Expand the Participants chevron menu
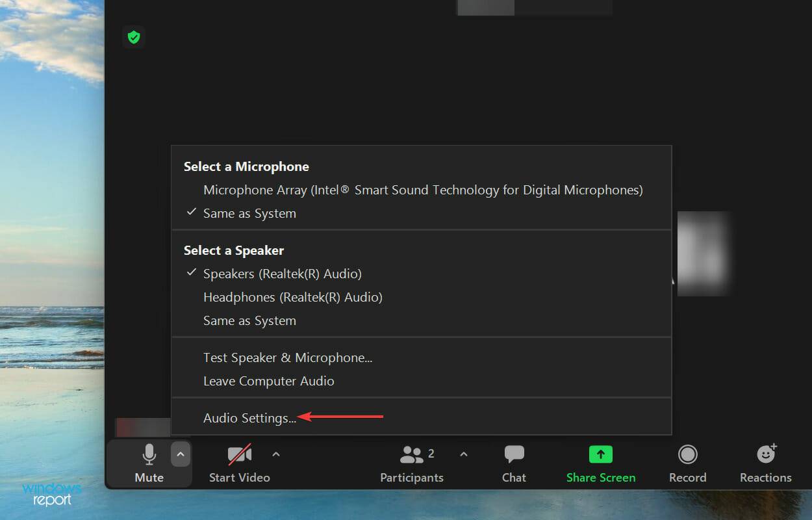The image size is (812, 520). (x=463, y=455)
